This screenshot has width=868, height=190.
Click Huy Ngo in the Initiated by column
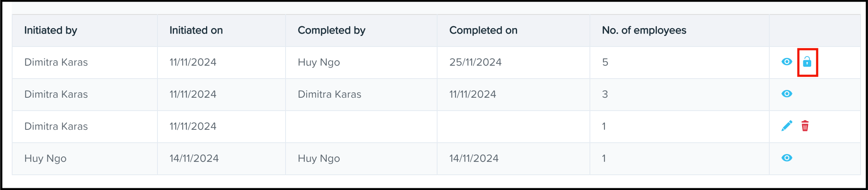45,158
